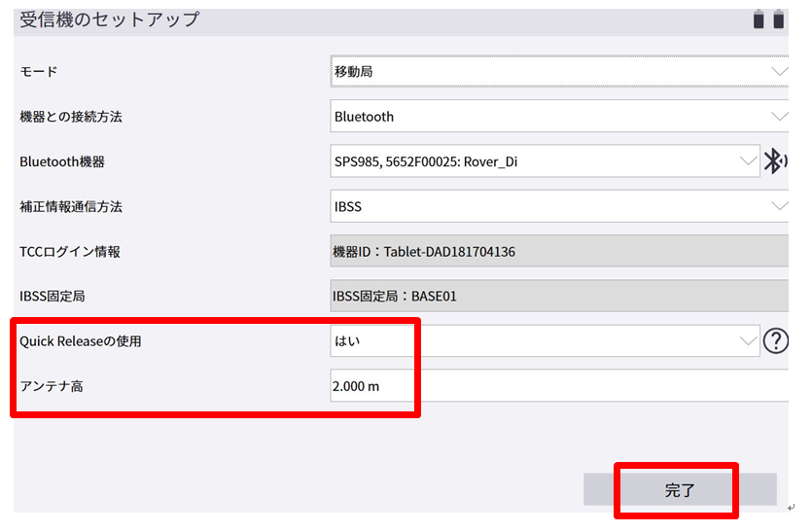Select the TCC login 機器ID field
Viewport: 812px width, 532px height.
click(x=559, y=252)
